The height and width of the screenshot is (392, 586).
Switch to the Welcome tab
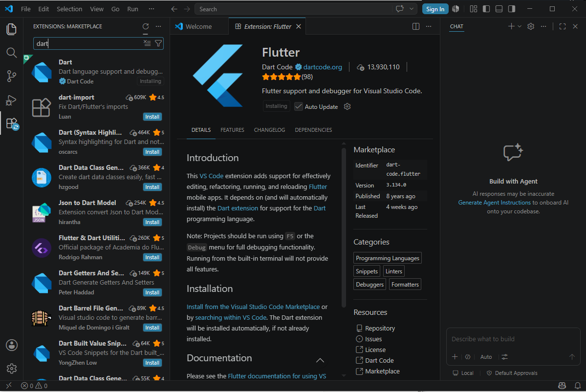pos(199,26)
